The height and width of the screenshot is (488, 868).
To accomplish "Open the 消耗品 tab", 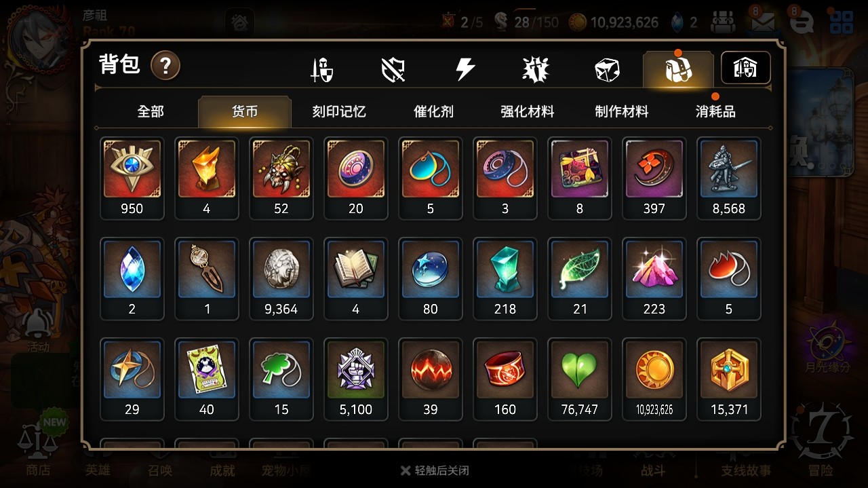I will coord(715,111).
